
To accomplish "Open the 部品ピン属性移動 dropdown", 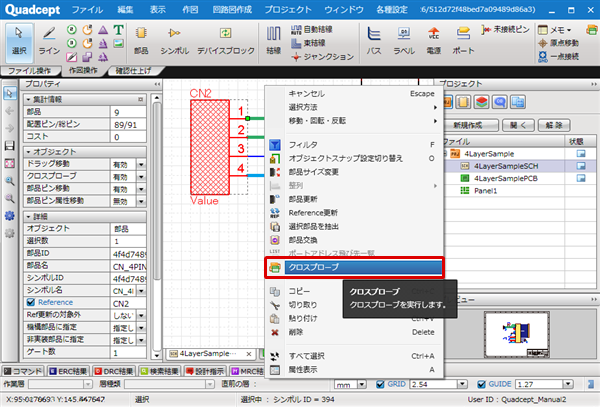I will [x=141, y=202].
